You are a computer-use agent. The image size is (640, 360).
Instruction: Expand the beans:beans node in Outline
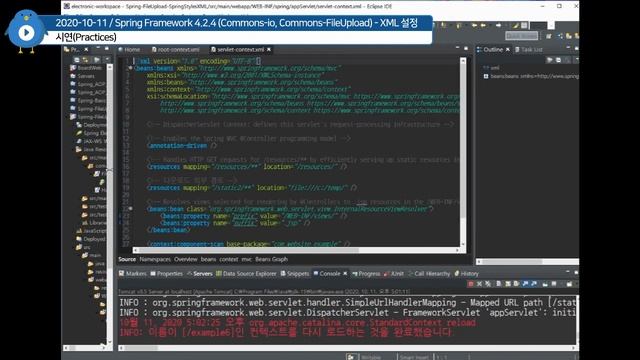pos(486,76)
